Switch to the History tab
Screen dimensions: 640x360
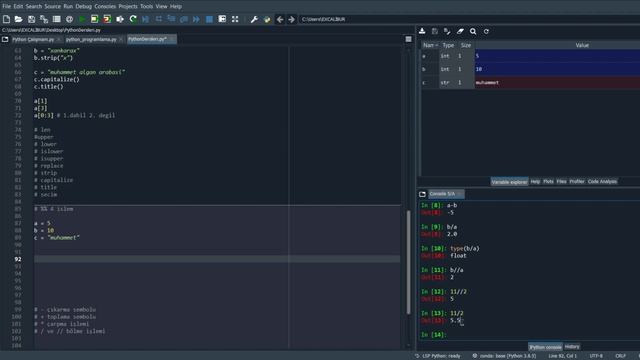coord(572,347)
